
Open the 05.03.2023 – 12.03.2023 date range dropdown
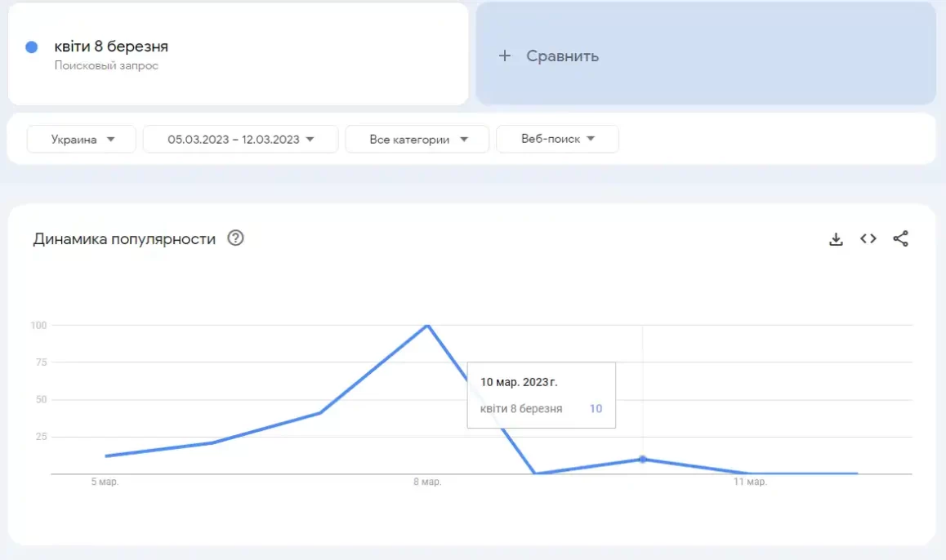pos(241,140)
